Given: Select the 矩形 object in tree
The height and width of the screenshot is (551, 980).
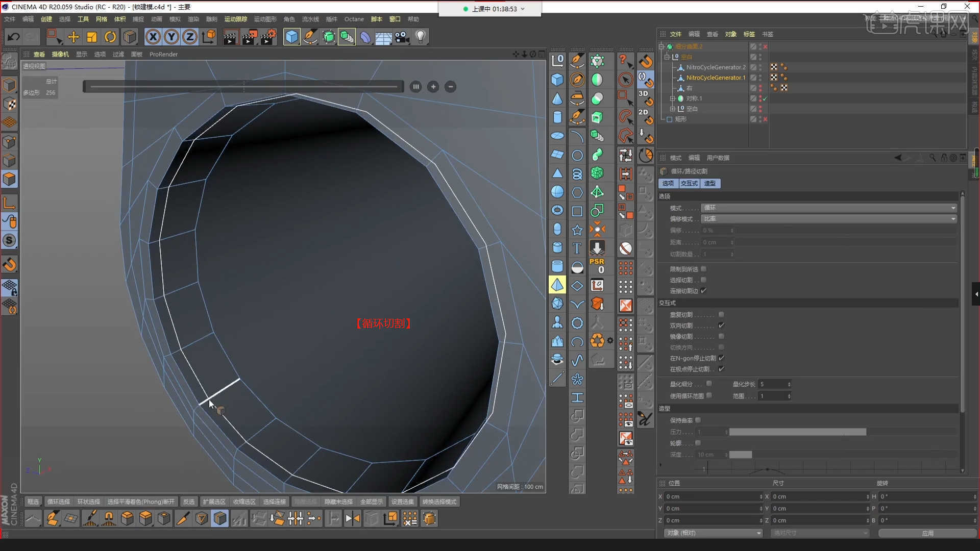Looking at the screenshot, I should (681, 119).
